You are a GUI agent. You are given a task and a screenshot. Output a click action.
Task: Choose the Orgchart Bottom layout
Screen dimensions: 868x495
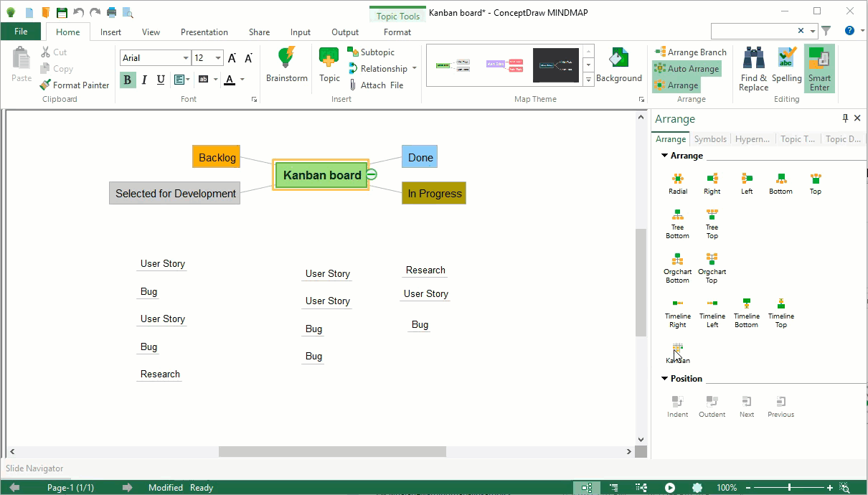point(677,268)
